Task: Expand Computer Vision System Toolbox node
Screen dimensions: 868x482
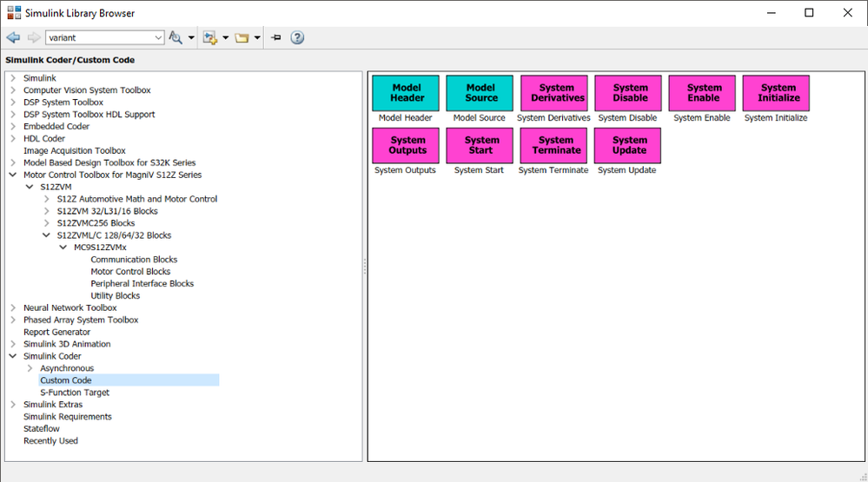Action: (x=13, y=90)
